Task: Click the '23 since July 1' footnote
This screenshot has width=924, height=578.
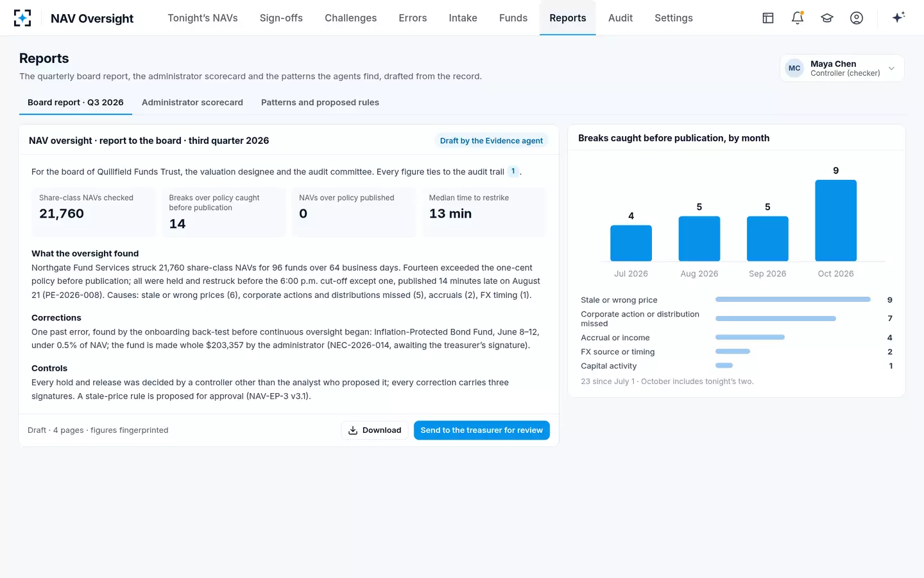Action: [x=667, y=381]
